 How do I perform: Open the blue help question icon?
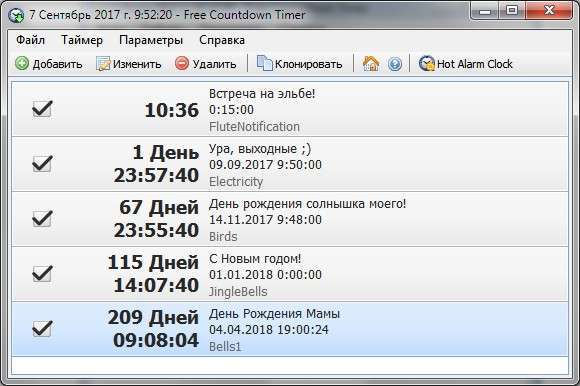point(395,64)
